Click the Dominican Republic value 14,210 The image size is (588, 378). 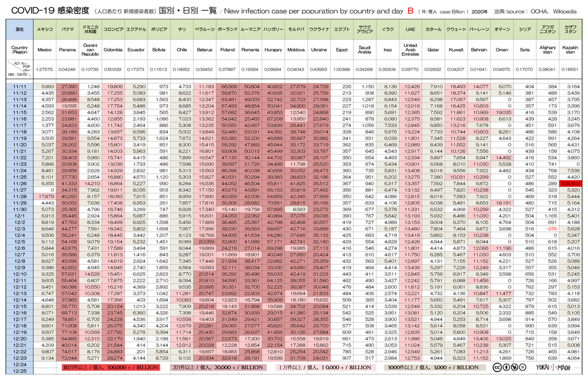coord(91,183)
